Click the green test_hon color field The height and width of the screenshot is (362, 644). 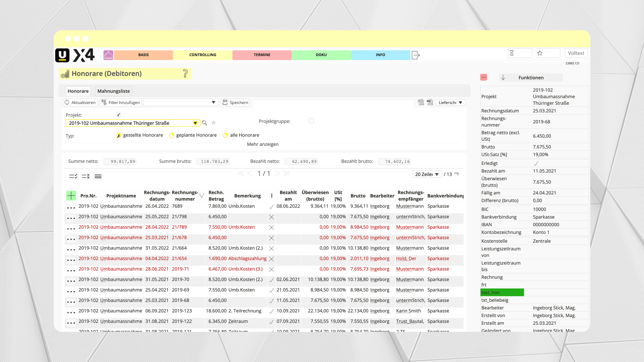pos(502,292)
